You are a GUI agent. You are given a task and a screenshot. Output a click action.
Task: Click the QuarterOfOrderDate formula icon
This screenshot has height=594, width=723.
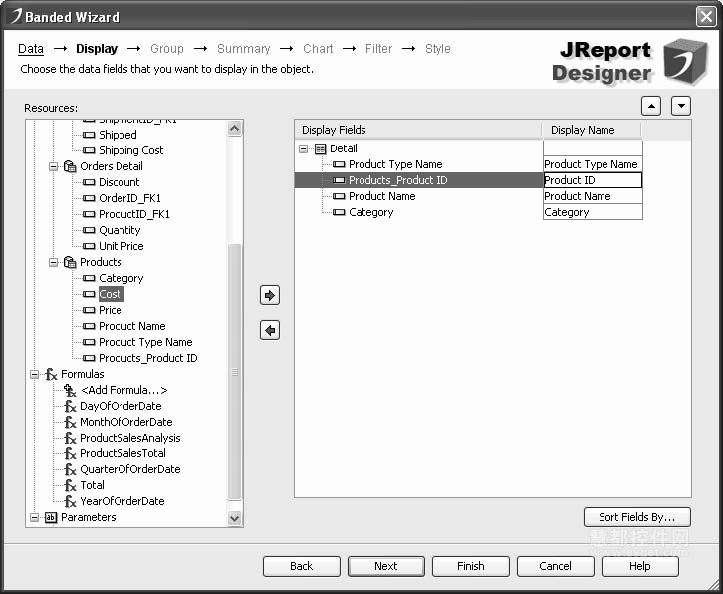click(70, 469)
